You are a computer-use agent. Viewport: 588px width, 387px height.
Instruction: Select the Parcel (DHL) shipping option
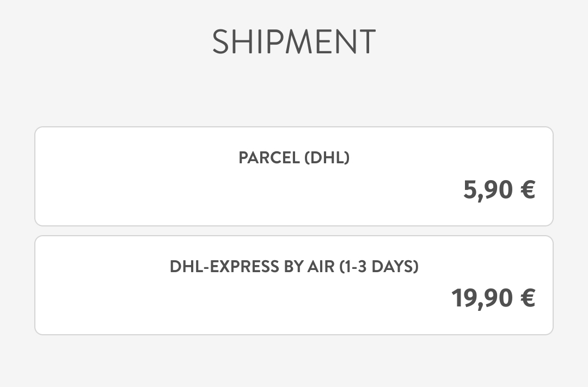pyautogui.click(x=294, y=176)
